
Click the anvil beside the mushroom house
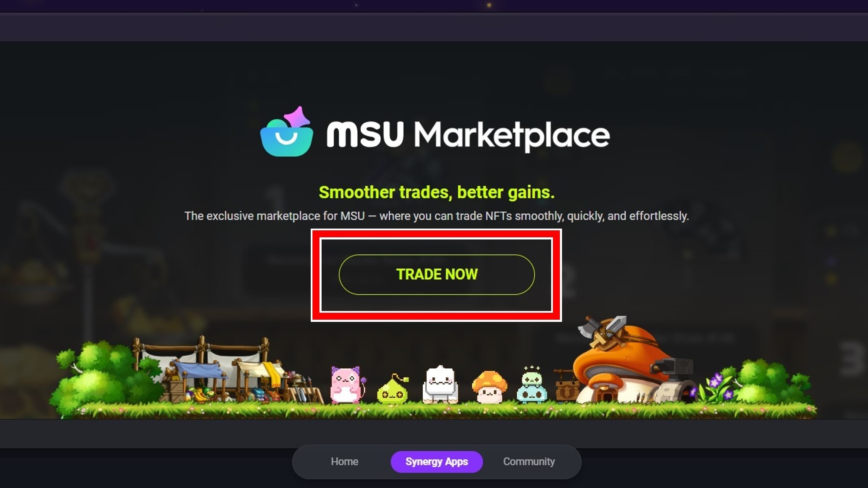pyautogui.click(x=672, y=368)
